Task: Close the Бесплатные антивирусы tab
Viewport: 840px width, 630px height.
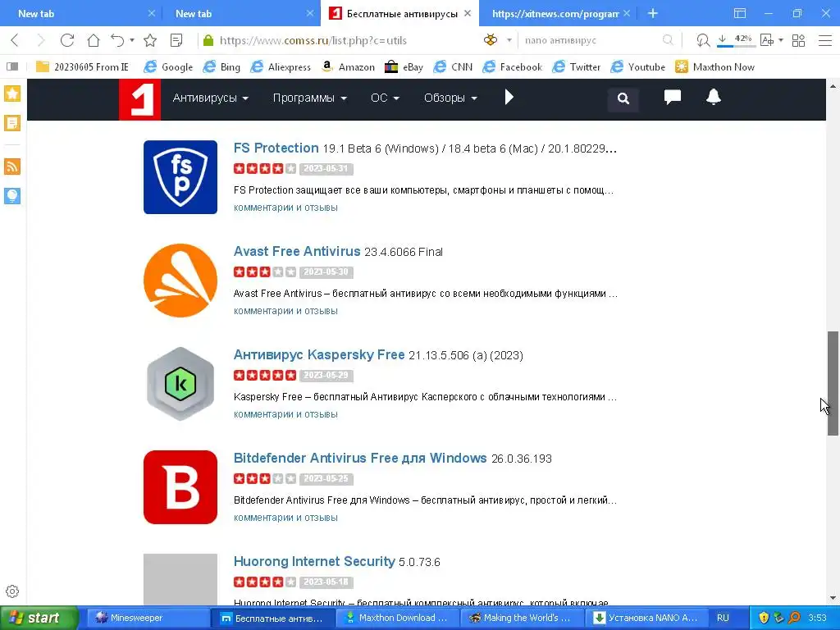Action: pos(468,13)
